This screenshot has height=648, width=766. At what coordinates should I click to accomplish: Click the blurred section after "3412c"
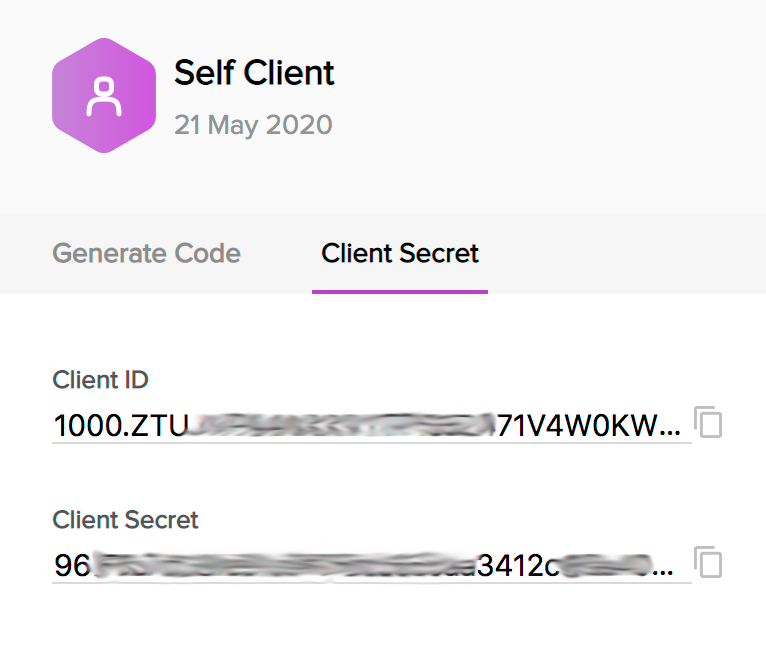click(x=605, y=566)
